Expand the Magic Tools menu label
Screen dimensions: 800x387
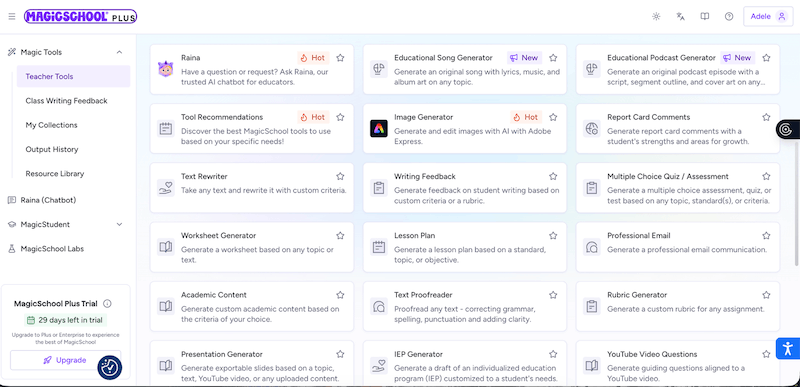tap(41, 52)
